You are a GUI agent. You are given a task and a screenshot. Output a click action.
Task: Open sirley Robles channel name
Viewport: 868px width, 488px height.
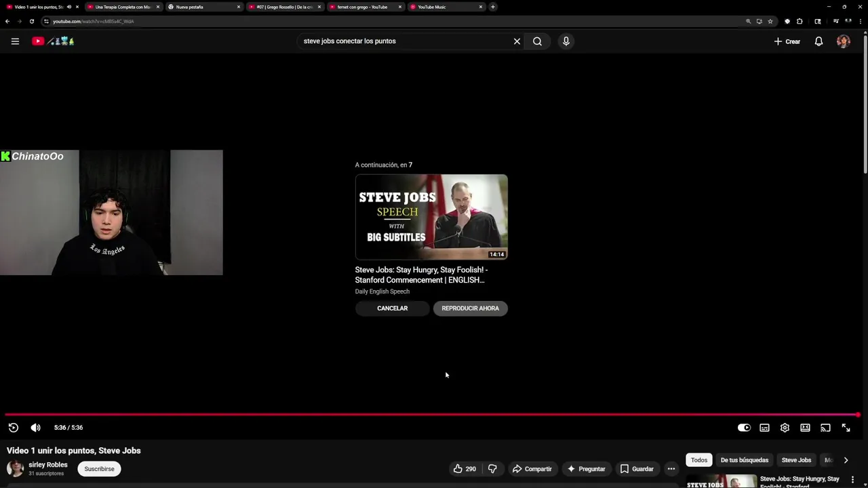pos(48,465)
